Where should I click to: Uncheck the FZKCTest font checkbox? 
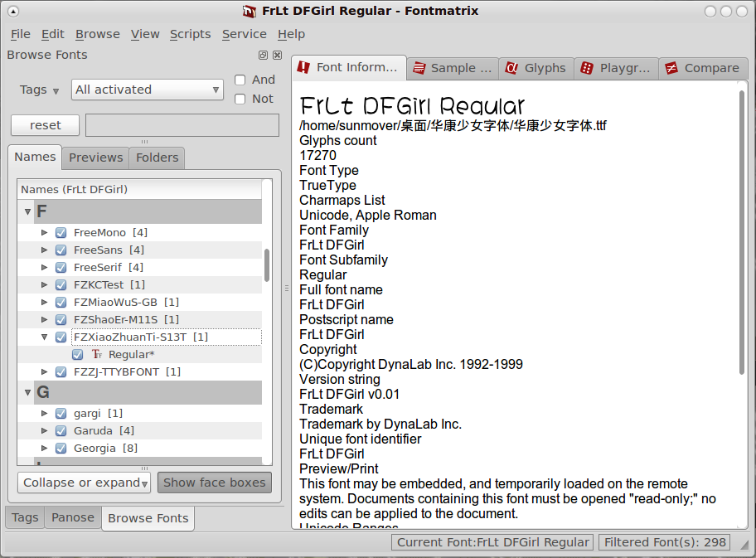point(61,285)
